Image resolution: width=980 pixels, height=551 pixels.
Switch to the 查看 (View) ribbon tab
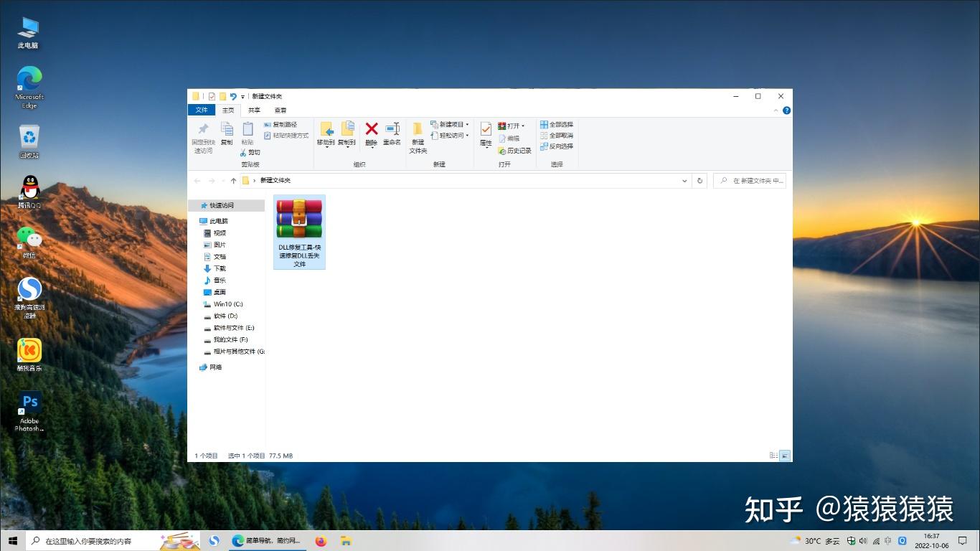coord(280,110)
